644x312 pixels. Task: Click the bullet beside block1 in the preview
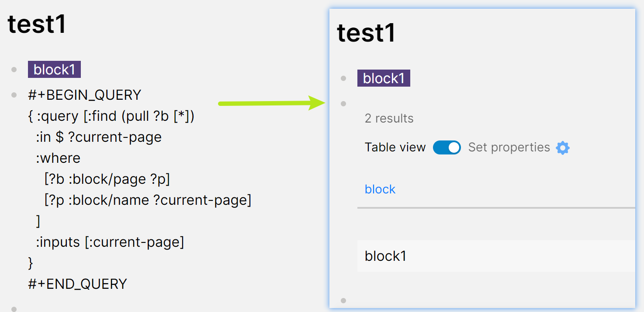[343, 78]
